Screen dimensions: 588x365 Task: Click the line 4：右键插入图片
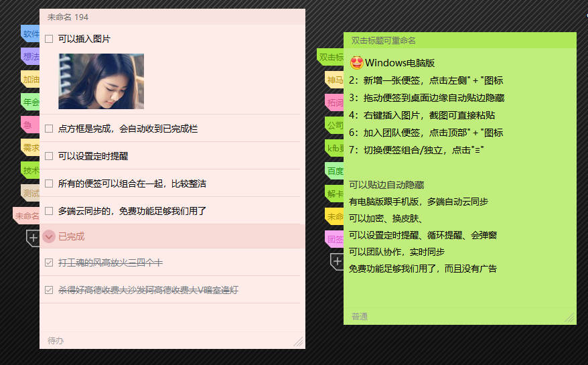pyautogui.click(x=422, y=115)
